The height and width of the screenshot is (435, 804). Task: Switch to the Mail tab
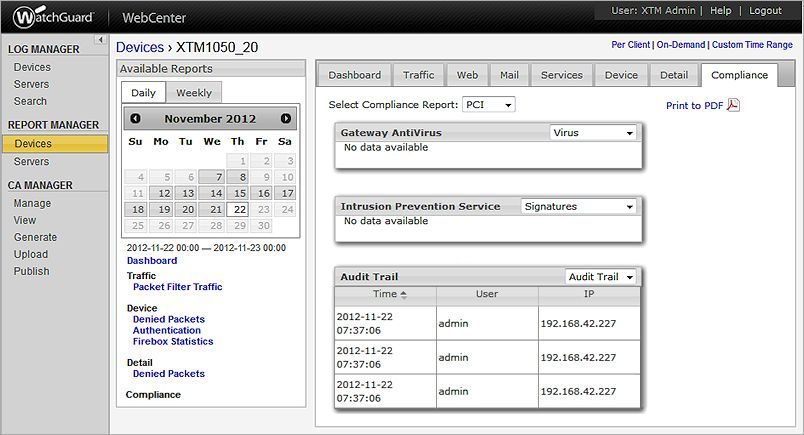(x=509, y=75)
